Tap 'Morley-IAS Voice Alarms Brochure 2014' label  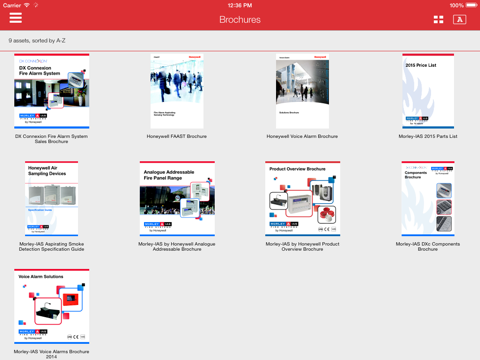tap(51, 354)
